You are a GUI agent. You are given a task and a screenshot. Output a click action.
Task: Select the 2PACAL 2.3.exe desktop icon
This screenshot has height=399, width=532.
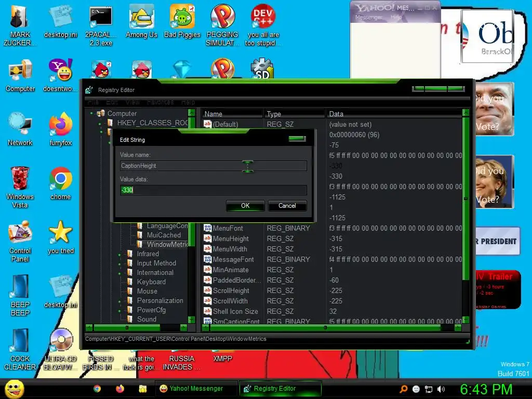pyautogui.click(x=101, y=26)
